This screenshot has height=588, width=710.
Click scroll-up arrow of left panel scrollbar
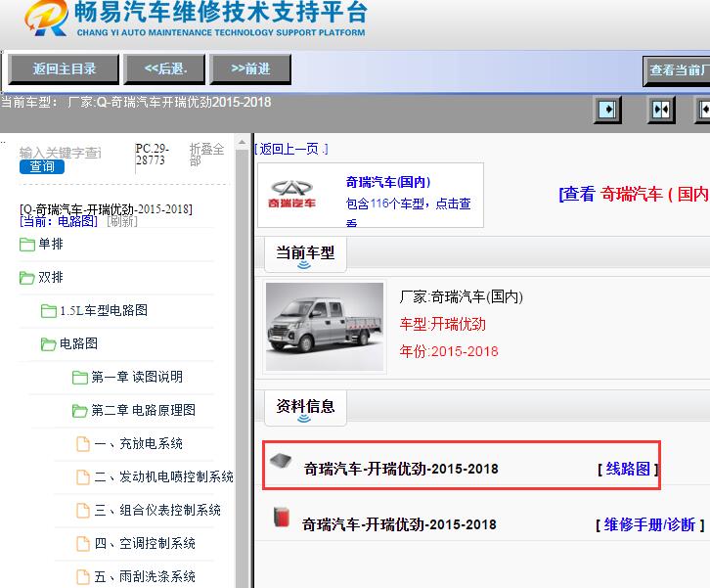[243, 142]
